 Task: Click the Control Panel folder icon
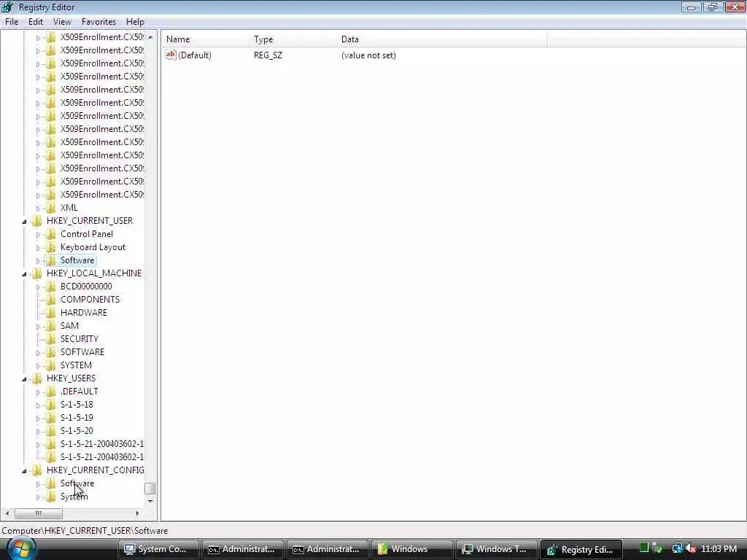click(x=50, y=234)
